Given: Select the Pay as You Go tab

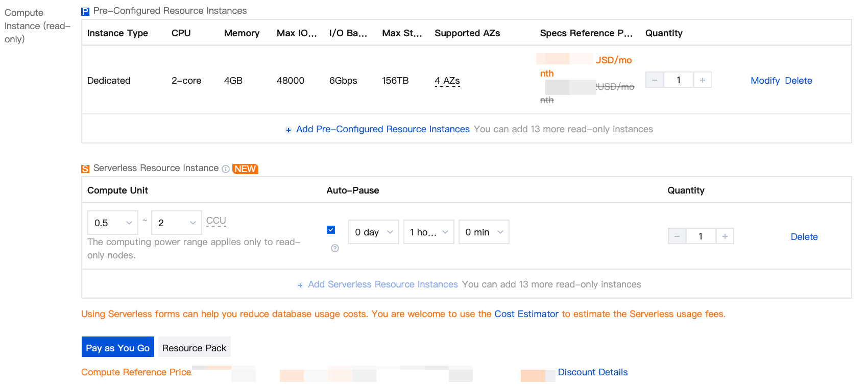Looking at the screenshot, I should (118, 347).
